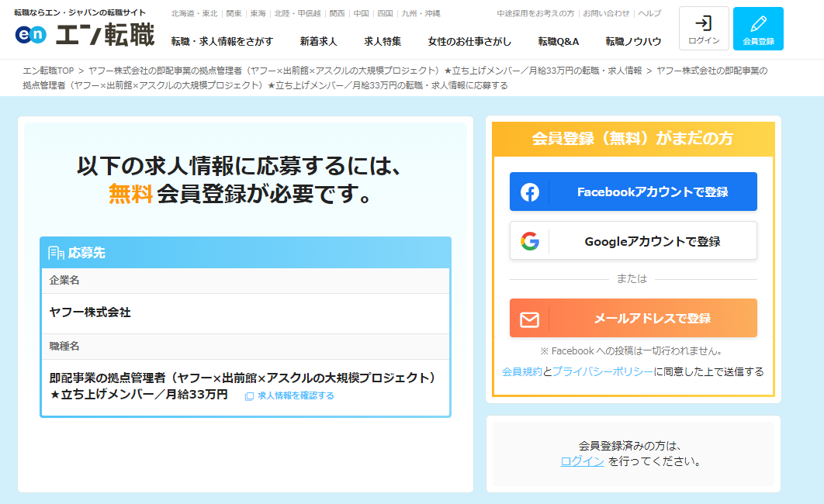This screenshot has height=504, width=824.
Task: Open the ヘルプ link in header
Action: [x=650, y=14]
